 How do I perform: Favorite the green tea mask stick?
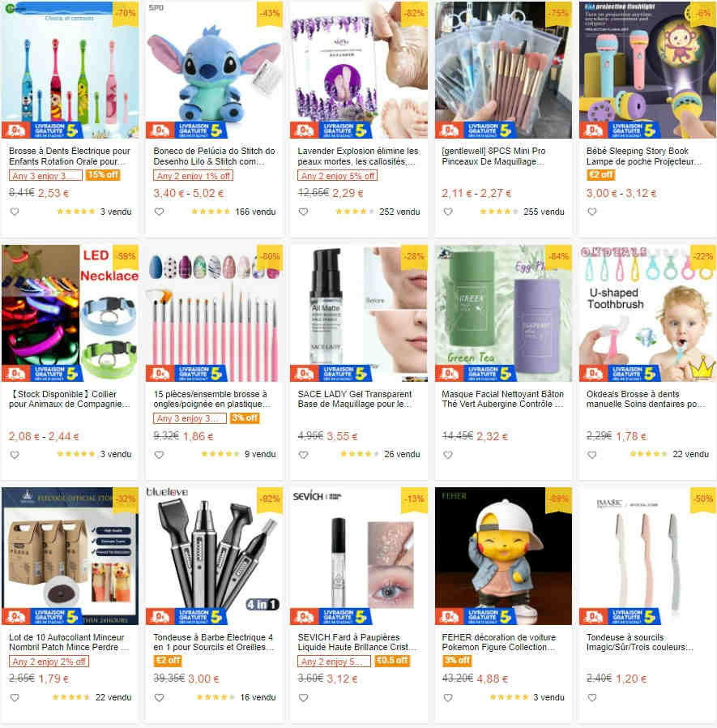point(448,455)
